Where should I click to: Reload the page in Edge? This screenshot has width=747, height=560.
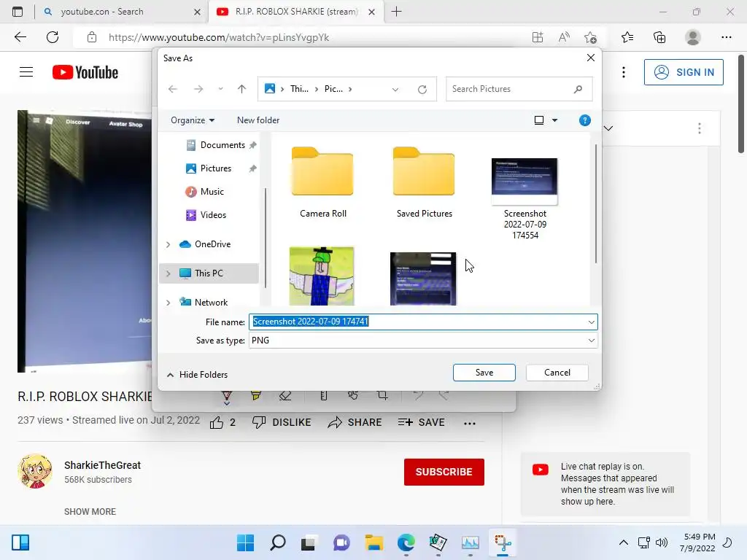point(53,37)
